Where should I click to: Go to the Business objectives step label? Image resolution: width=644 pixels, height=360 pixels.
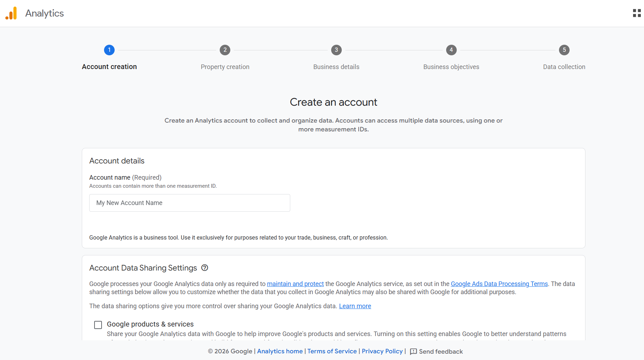[451, 67]
